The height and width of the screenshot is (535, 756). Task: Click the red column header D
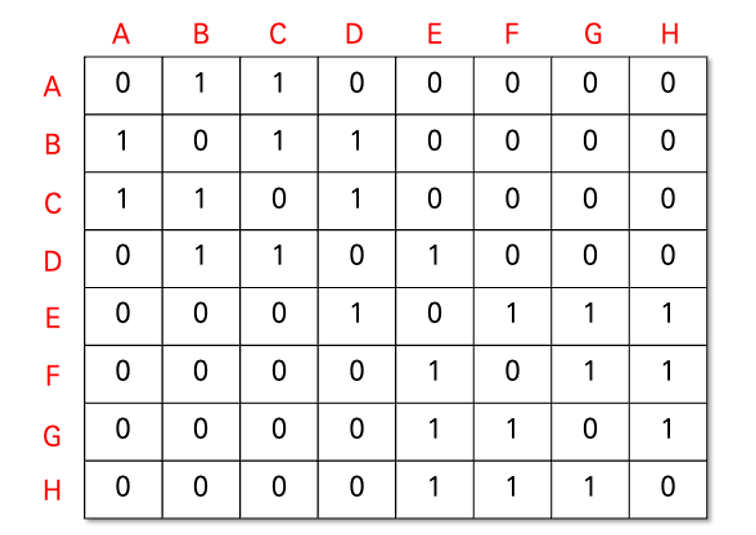tap(354, 35)
